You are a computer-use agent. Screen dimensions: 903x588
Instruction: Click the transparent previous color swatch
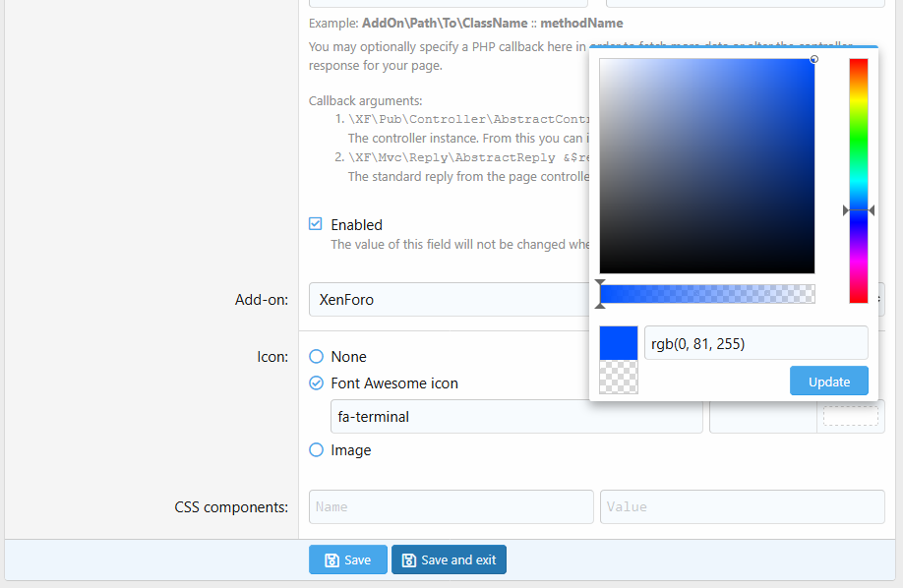click(x=619, y=378)
